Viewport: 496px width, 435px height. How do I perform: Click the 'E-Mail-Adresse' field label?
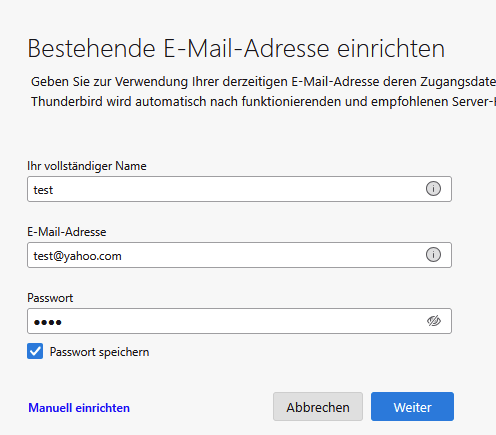click(x=67, y=232)
